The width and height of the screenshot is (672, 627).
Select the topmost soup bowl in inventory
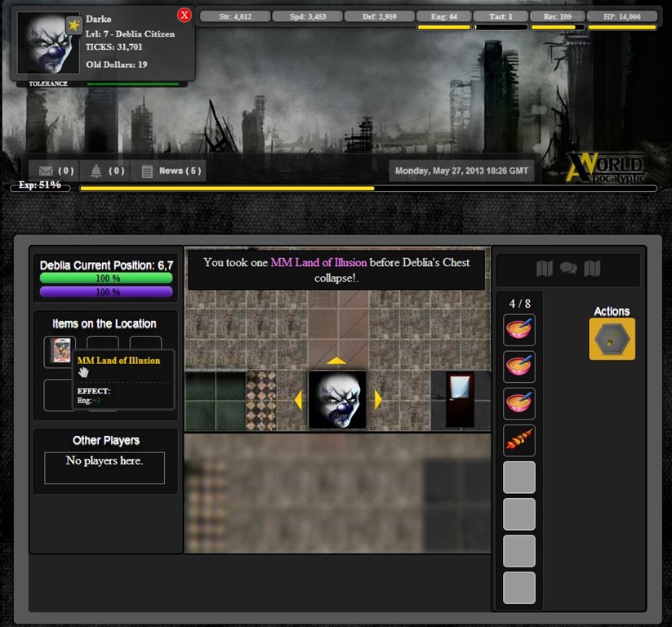click(x=519, y=331)
